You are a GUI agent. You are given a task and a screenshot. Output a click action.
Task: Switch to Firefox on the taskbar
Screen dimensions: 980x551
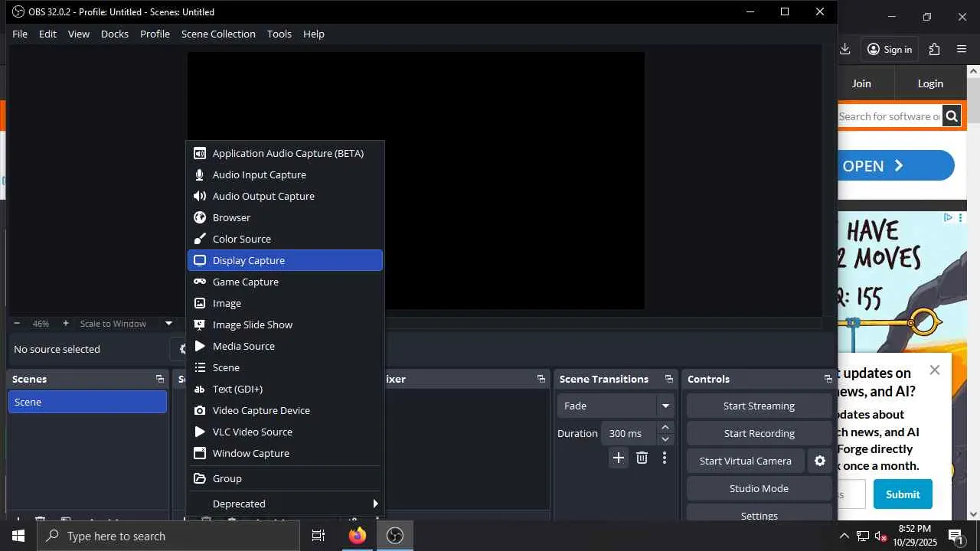click(357, 536)
